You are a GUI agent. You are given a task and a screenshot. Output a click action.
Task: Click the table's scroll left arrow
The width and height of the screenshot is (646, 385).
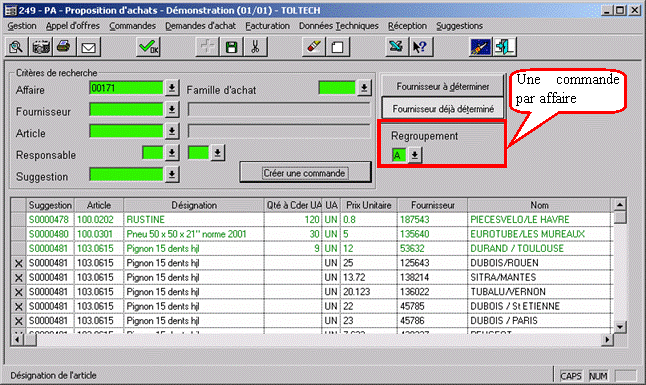tap(17, 340)
